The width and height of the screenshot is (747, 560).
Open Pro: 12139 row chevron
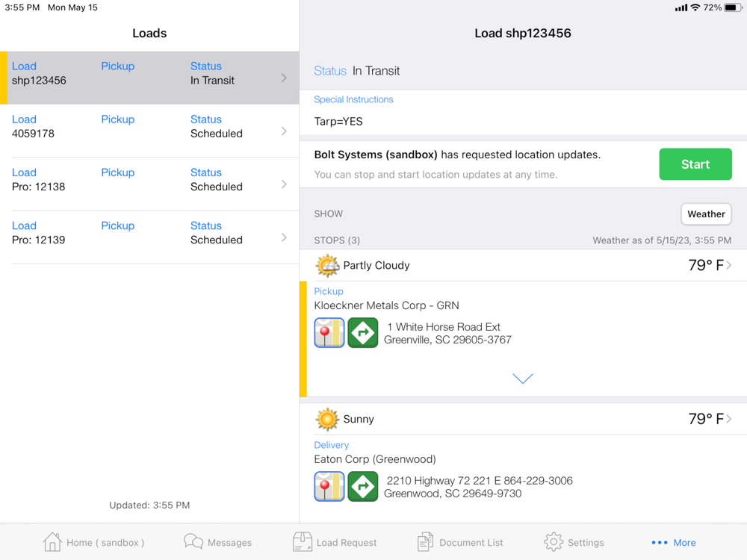pyautogui.click(x=284, y=237)
